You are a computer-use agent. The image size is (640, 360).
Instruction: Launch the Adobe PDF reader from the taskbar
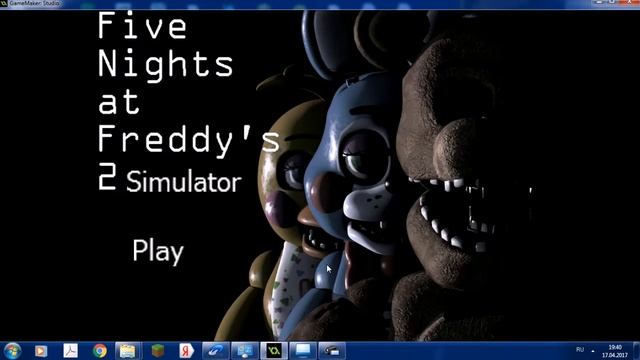[x=70, y=351]
